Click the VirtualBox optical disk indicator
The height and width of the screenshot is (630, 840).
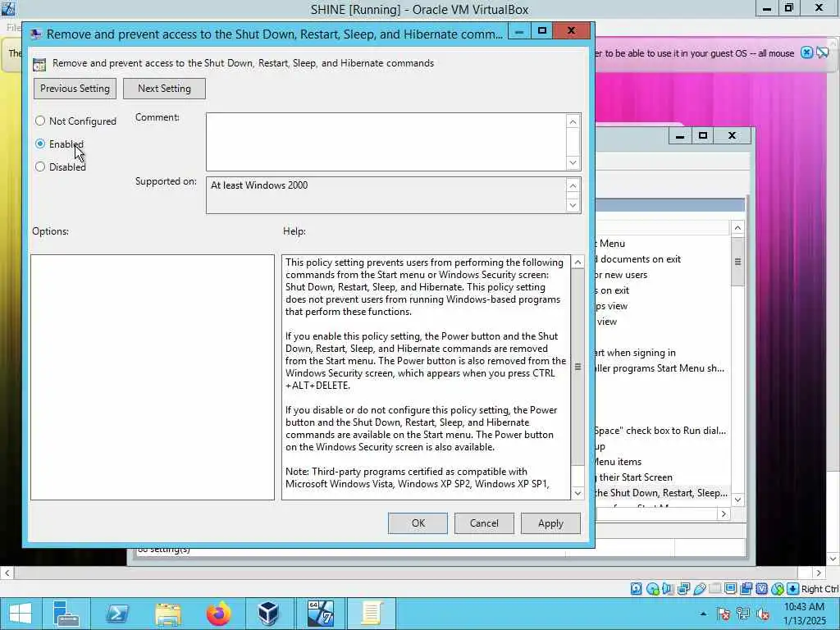652,589
